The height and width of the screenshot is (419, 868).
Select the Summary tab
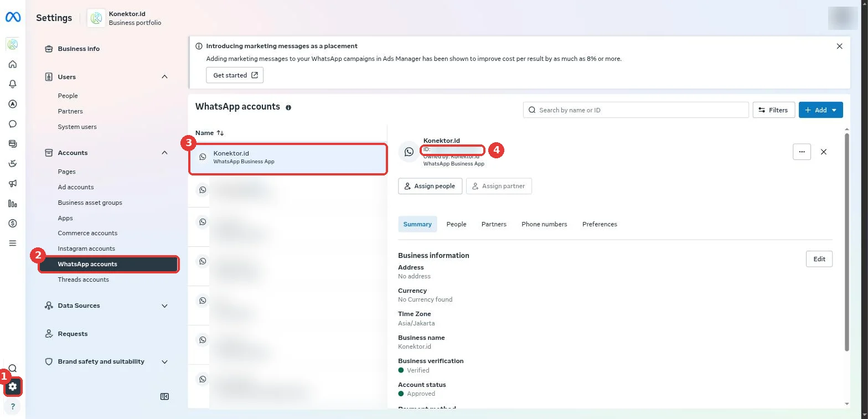[x=417, y=224]
